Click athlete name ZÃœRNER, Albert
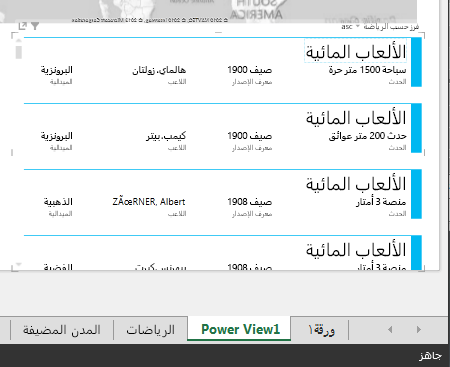The width and height of the screenshot is (450, 367). [149, 202]
